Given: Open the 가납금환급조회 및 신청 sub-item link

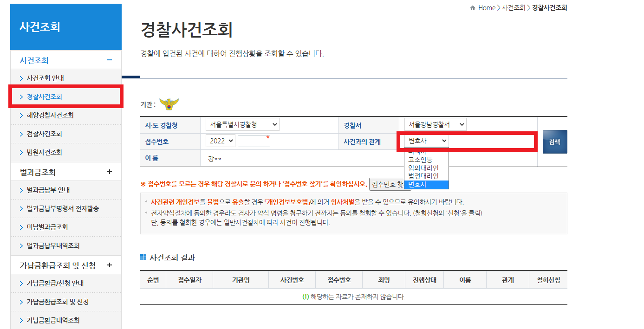Looking at the screenshot, I should coord(58,302).
